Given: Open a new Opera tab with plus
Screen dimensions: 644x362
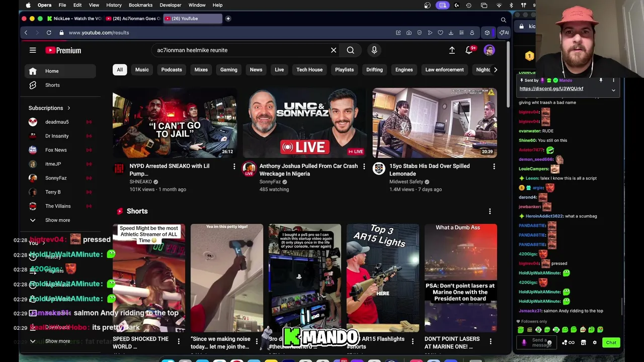Looking at the screenshot, I should [x=228, y=19].
